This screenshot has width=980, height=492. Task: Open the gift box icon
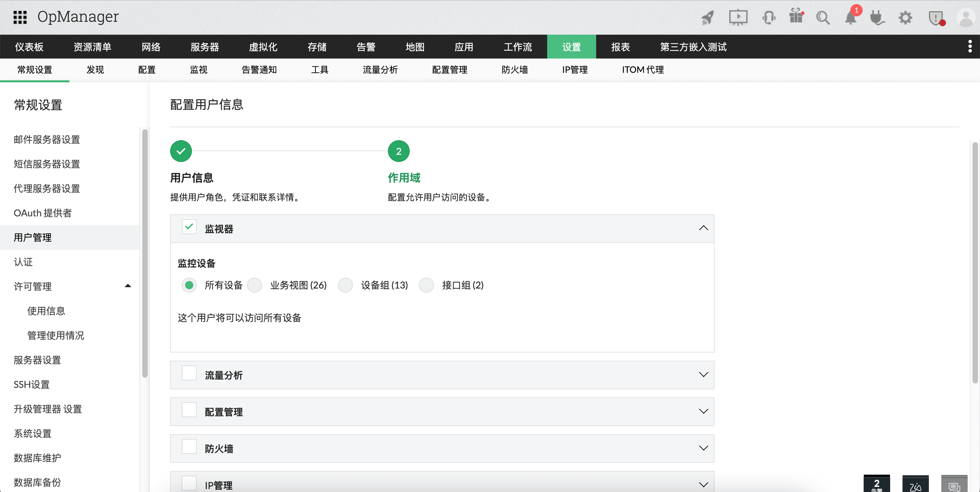pos(796,17)
